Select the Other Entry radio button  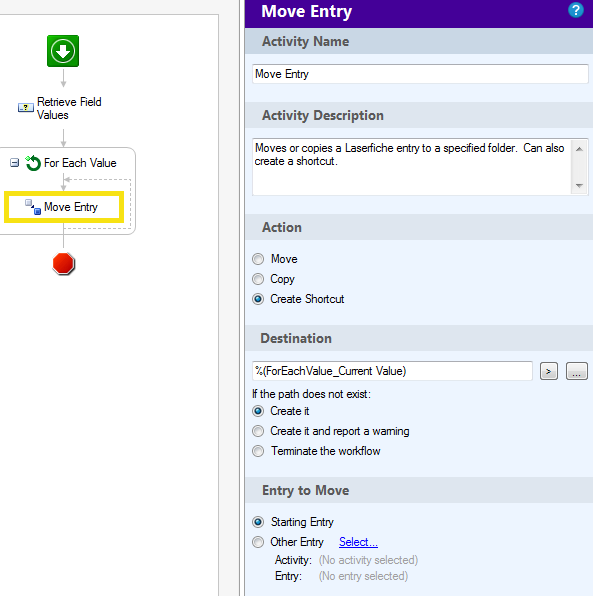tap(258, 542)
